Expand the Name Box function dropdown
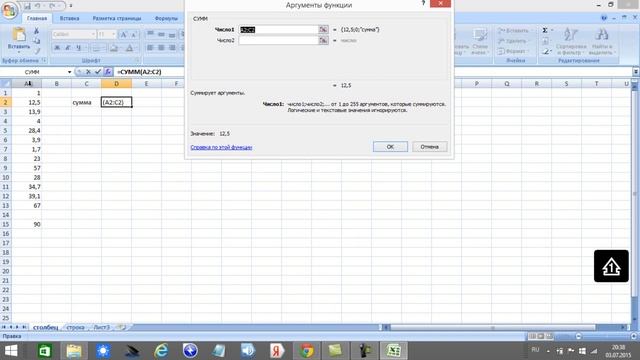This screenshot has width=640, height=360. pyautogui.click(x=69, y=72)
